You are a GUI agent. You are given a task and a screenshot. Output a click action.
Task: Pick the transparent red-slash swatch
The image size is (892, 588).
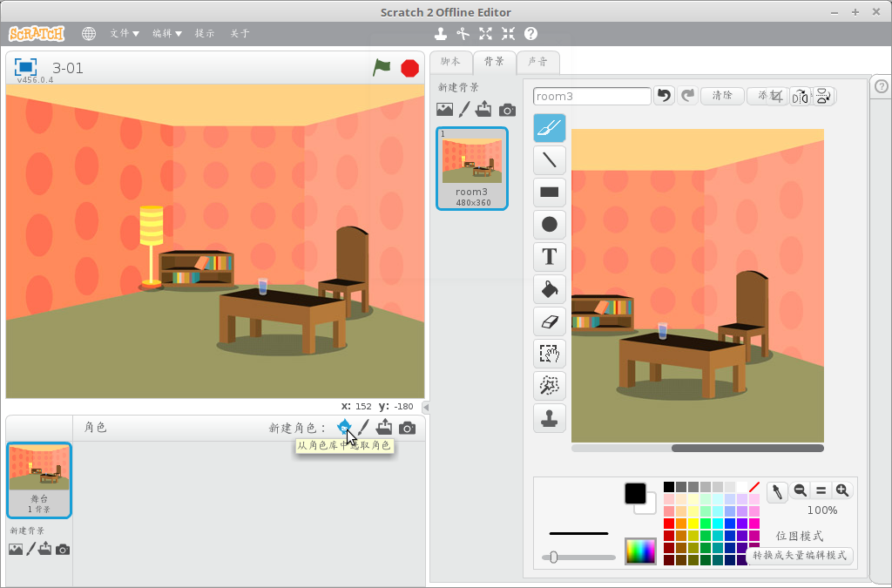[754, 487]
